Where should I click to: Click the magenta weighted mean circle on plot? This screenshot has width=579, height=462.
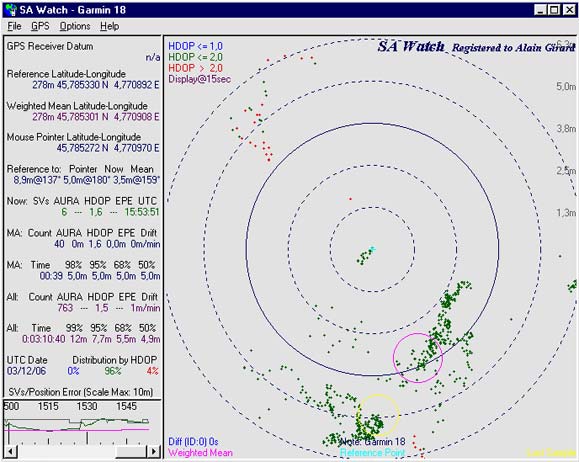[x=418, y=357]
